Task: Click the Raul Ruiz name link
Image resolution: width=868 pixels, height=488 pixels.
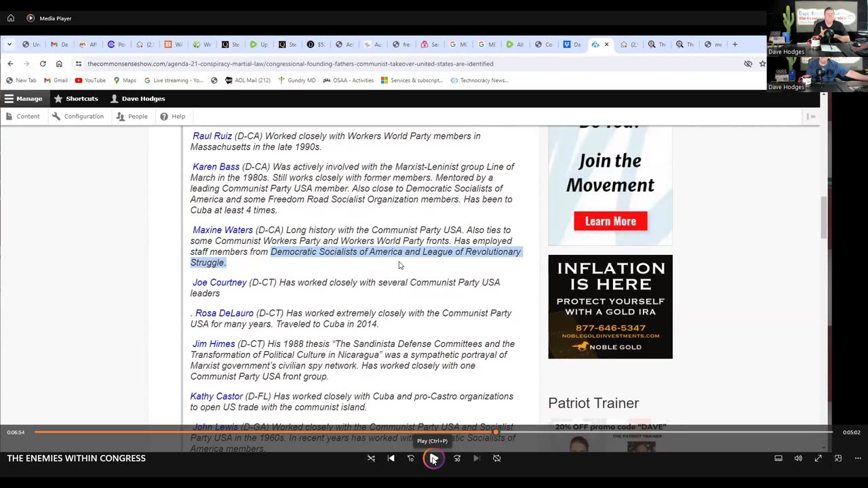Action: coord(212,136)
